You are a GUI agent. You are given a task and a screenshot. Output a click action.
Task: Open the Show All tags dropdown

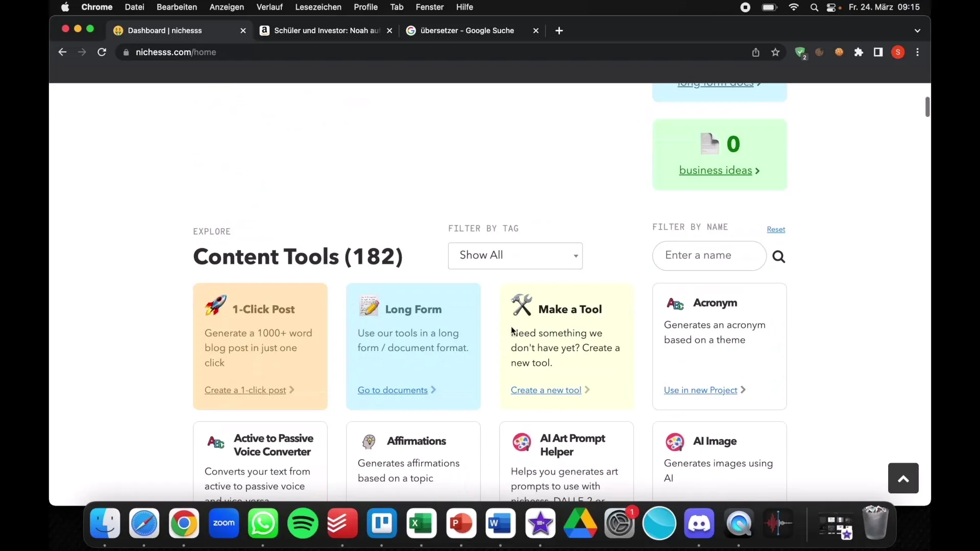(515, 255)
